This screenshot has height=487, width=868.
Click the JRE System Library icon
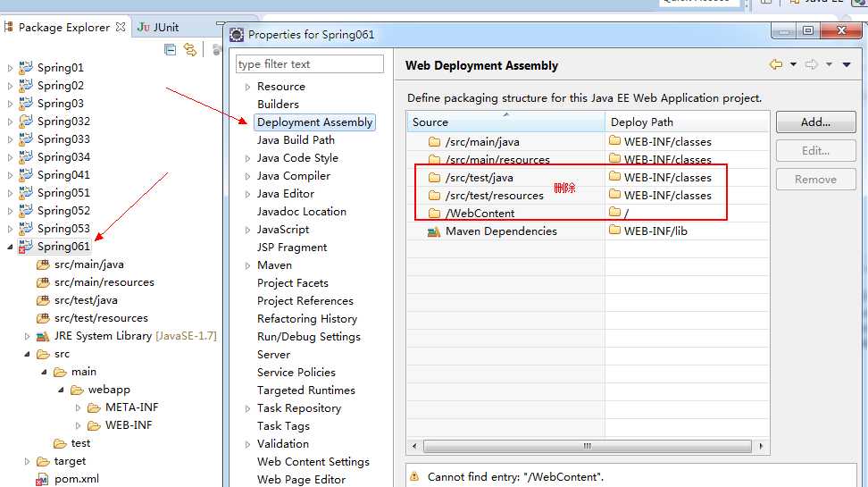pyautogui.click(x=43, y=336)
